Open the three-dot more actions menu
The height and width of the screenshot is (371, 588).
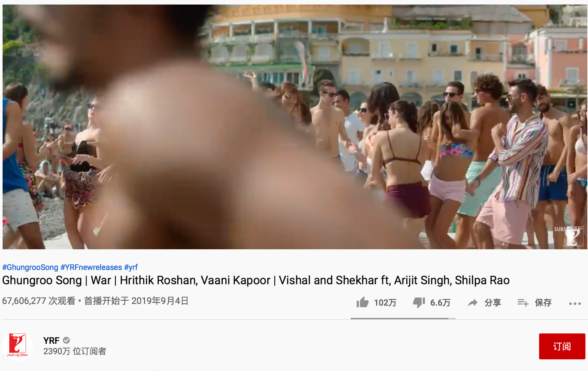(x=575, y=304)
